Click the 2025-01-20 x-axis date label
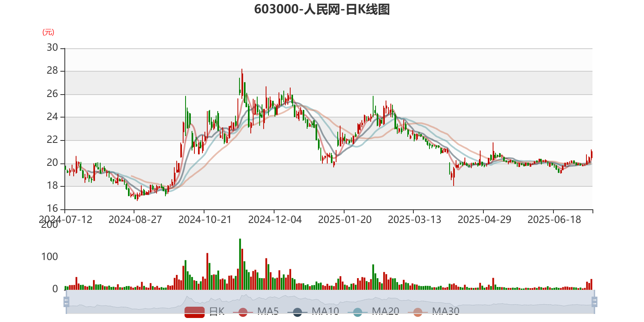Image resolution: width=644 pixels, height=322 pixels. click(345, 220)
